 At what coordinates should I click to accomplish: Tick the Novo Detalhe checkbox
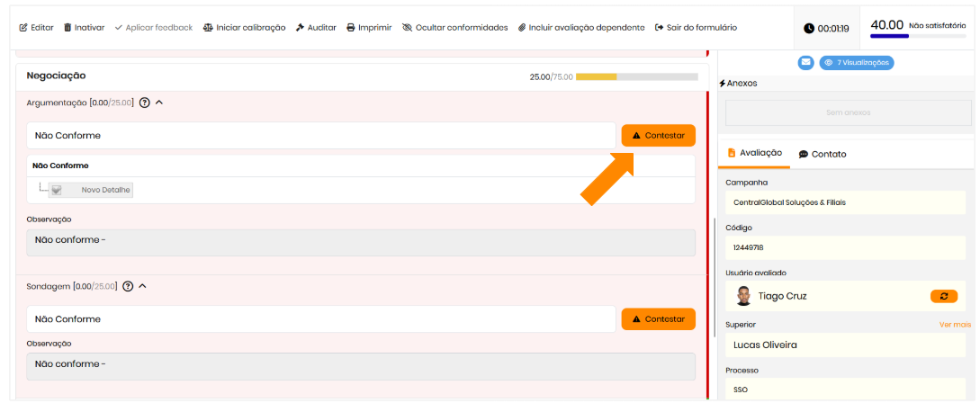pos(57,190)
